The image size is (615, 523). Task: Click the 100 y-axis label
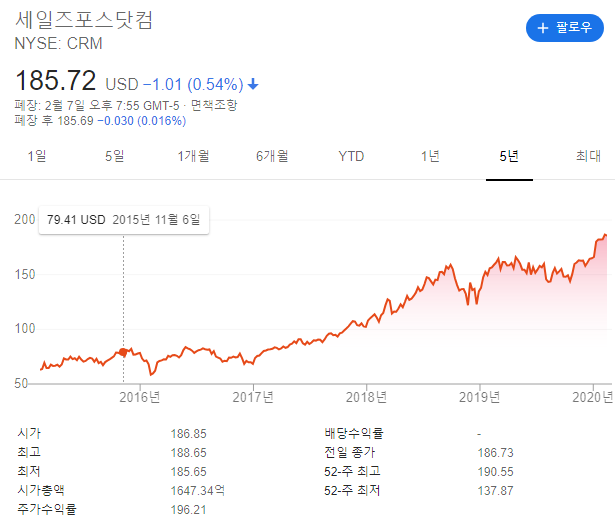pos(25,328)
